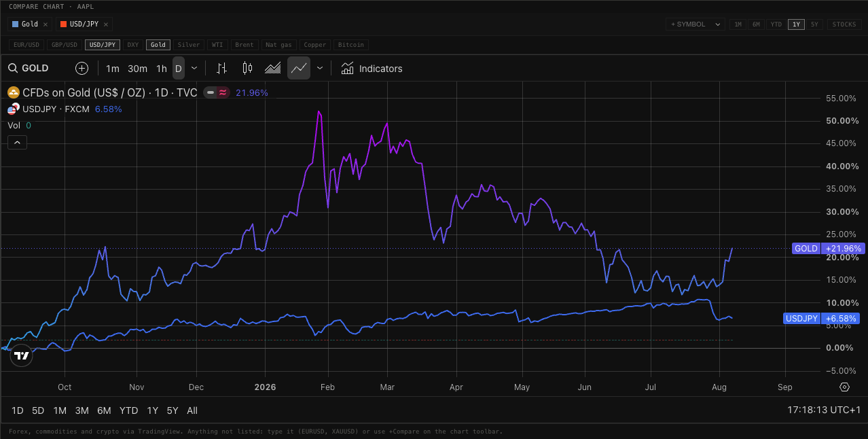Remove the Gold chip with its x

coord(46,24)
